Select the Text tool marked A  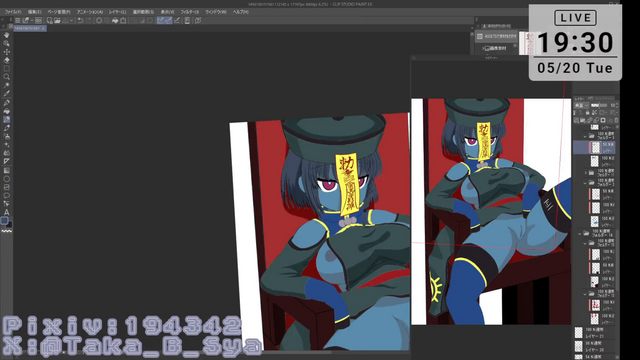click(7, 212)
